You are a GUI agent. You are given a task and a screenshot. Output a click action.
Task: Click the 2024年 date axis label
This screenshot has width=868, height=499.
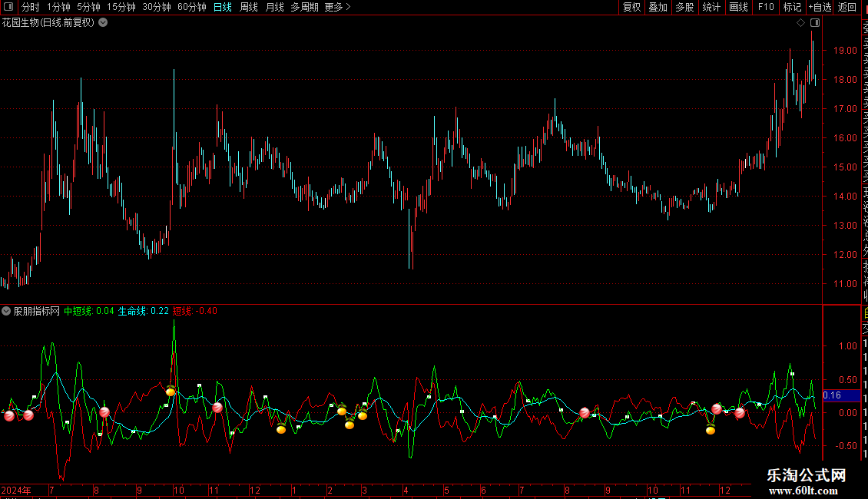[x=16, y=490]
